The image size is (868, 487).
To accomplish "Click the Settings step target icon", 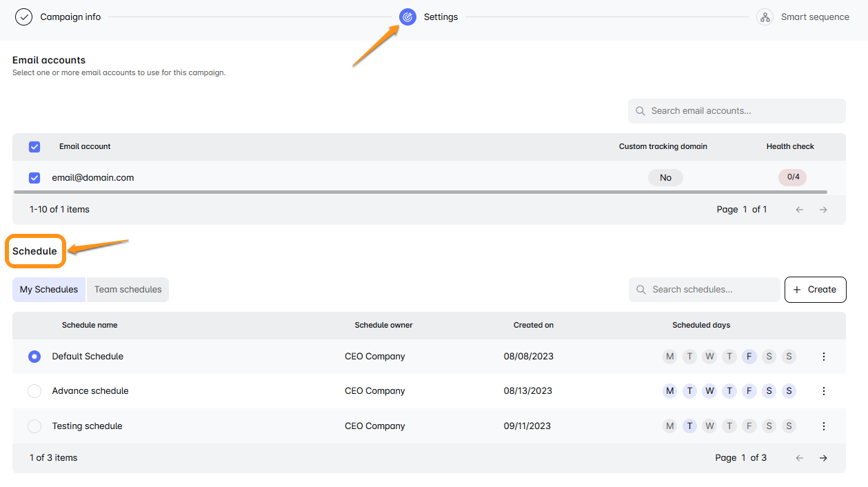I will tap(407, 17).
